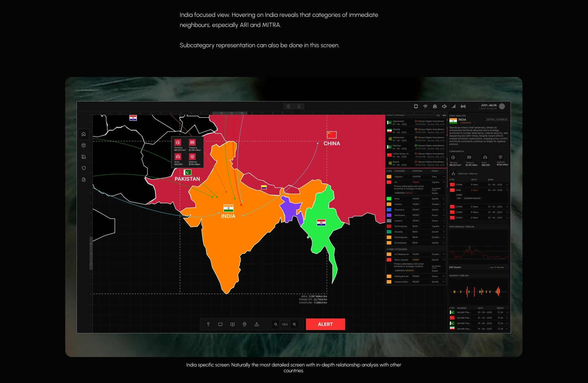Click the zoom in magnifier

[x=294, y=324]
